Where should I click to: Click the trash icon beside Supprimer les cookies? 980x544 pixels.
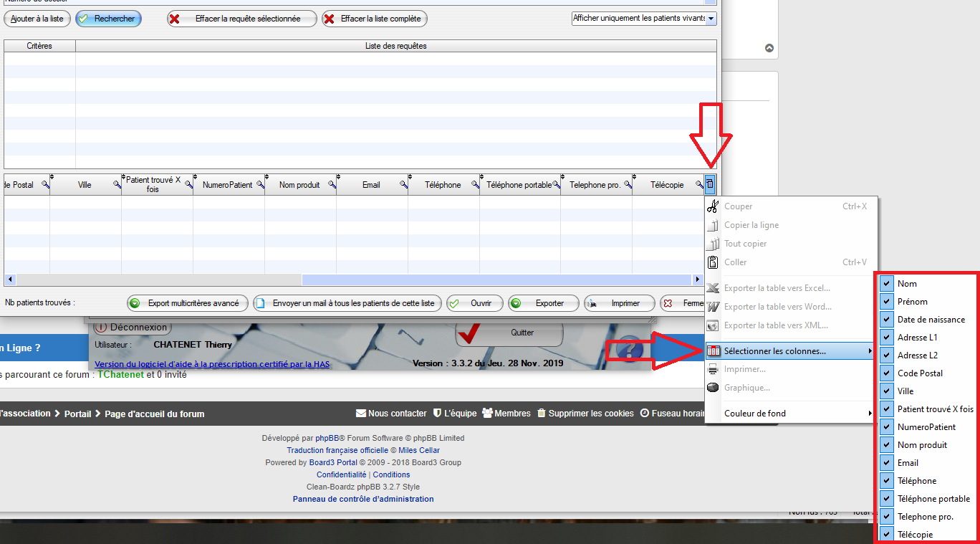(542, 414)
